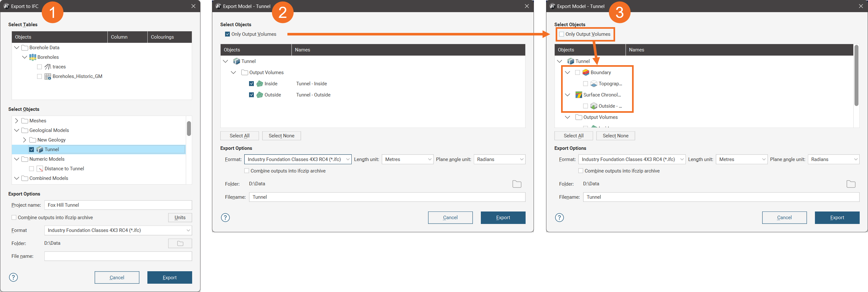Click the Distance to Tunnel numeric model icon
868x292 pixels.
(x=40, y=169)
